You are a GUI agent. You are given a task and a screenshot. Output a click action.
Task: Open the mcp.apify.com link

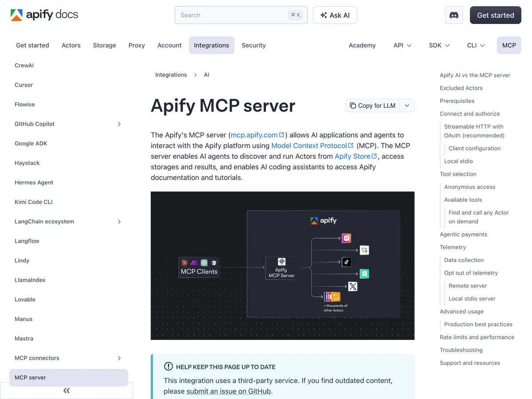[258, 135]
